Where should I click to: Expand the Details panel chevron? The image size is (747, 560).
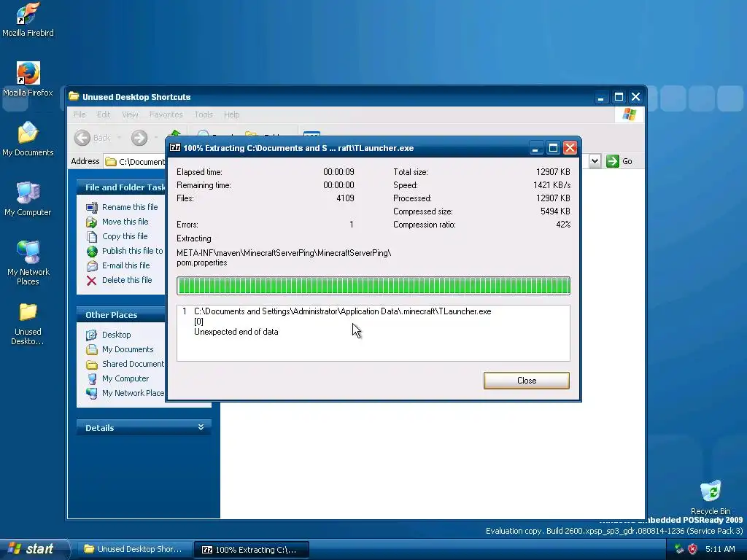(201, 427)
